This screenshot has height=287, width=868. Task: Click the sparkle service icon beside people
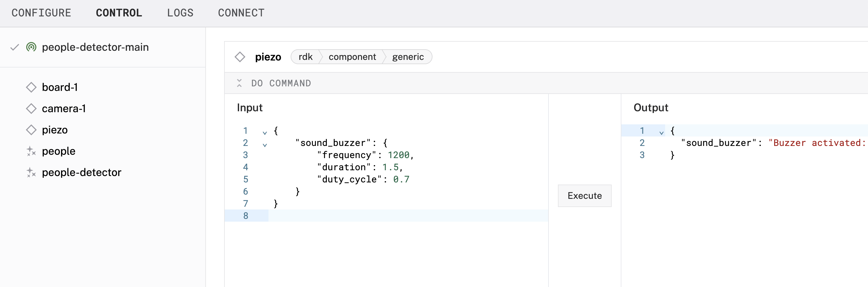(31, 151)
